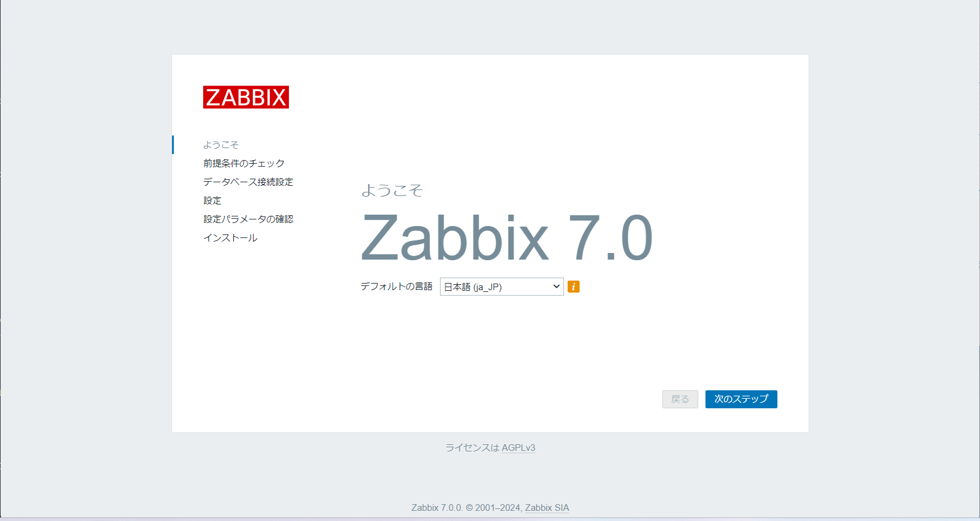This screenshot has height=521, width=980.
Task: Jump to インストール step in sidebar
Action: 230,238
